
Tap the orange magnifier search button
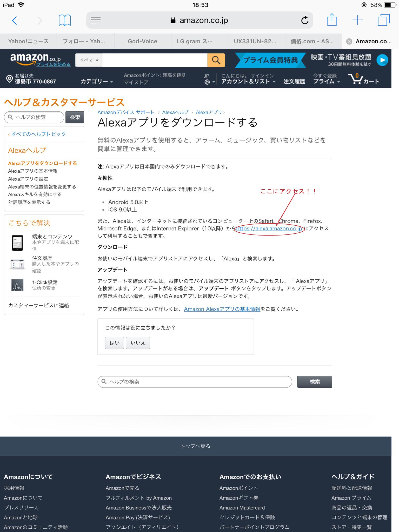coord(216,60)
